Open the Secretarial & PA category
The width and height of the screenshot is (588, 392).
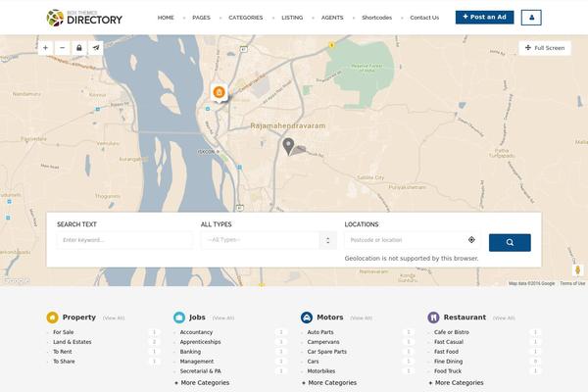pyautogui.click(x=200, y=371)
